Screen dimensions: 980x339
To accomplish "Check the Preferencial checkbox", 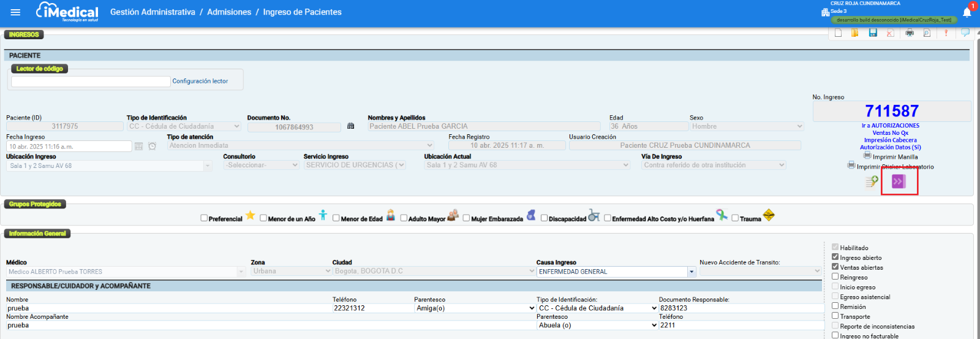I will [205, 218].
